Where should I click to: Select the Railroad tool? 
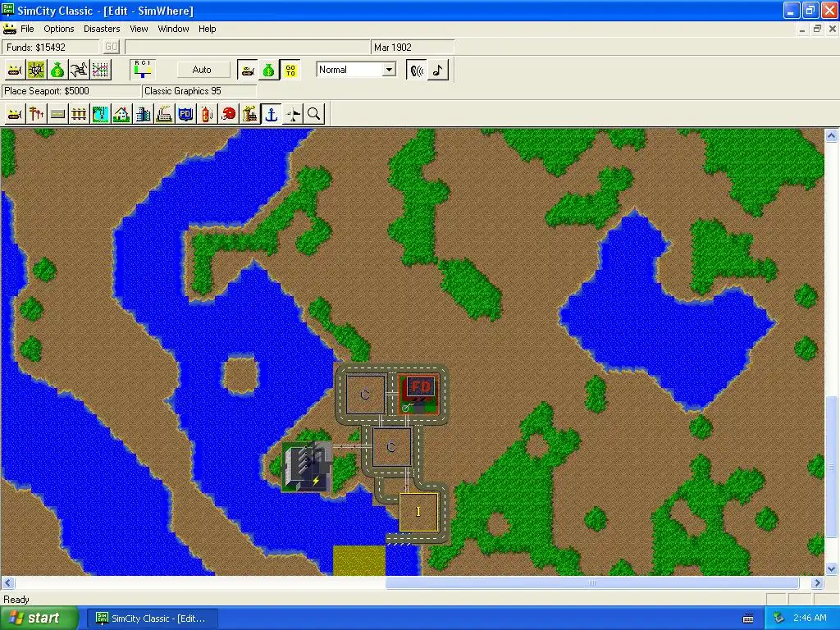click(79, 114)
